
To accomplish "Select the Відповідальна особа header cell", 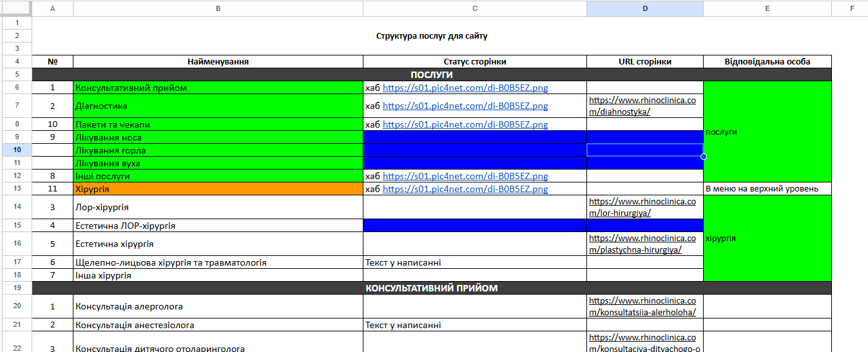I will pos(767,62).
